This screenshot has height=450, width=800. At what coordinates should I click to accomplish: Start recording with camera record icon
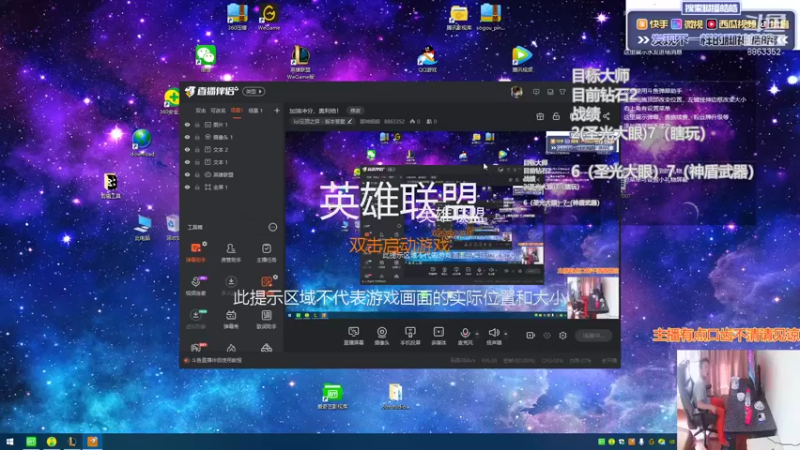click(530, 335)
